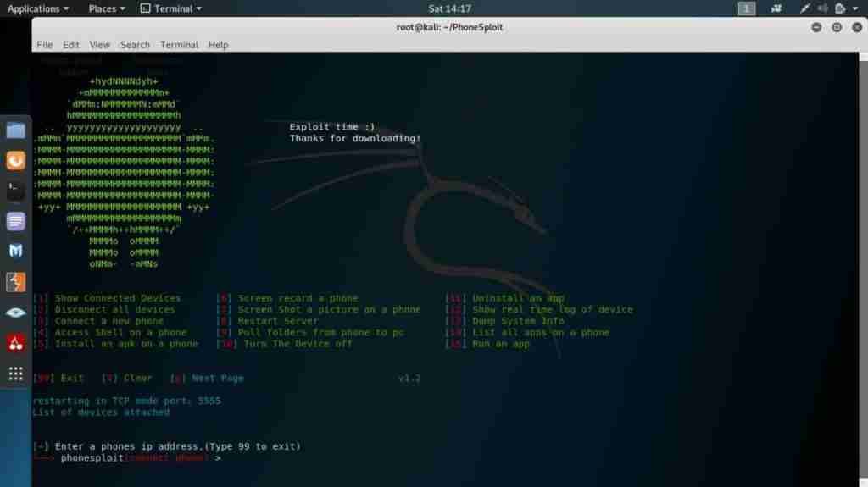
Task: Click 'Enter a phones ip address' line
Action: click(167, 446)
